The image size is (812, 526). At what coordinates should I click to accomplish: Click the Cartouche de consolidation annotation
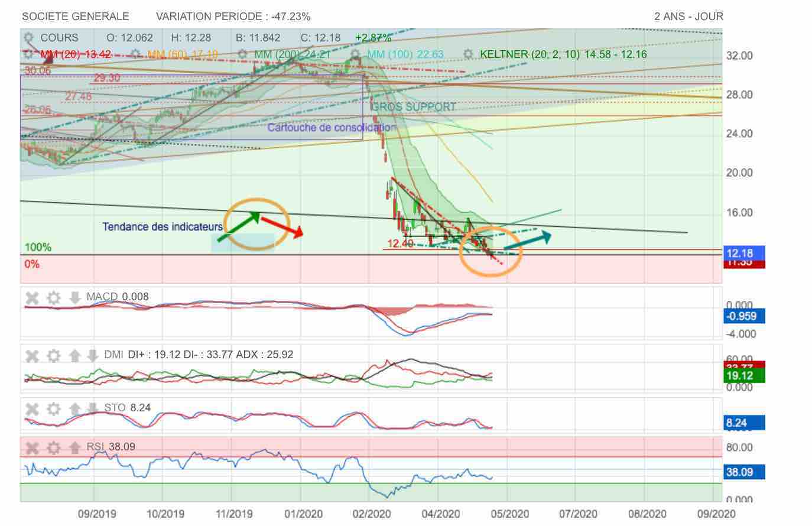click(x=332, y=127)
